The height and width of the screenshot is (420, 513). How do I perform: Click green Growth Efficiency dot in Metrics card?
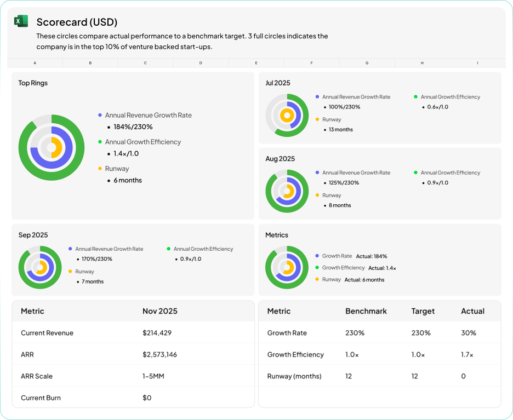(x=317, y=267)
